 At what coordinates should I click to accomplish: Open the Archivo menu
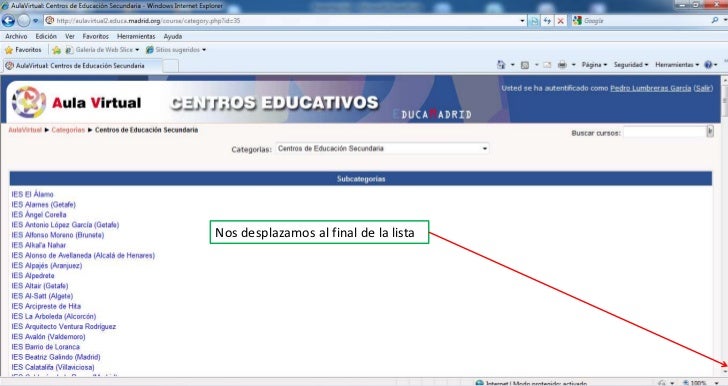(x=16, y=36)
